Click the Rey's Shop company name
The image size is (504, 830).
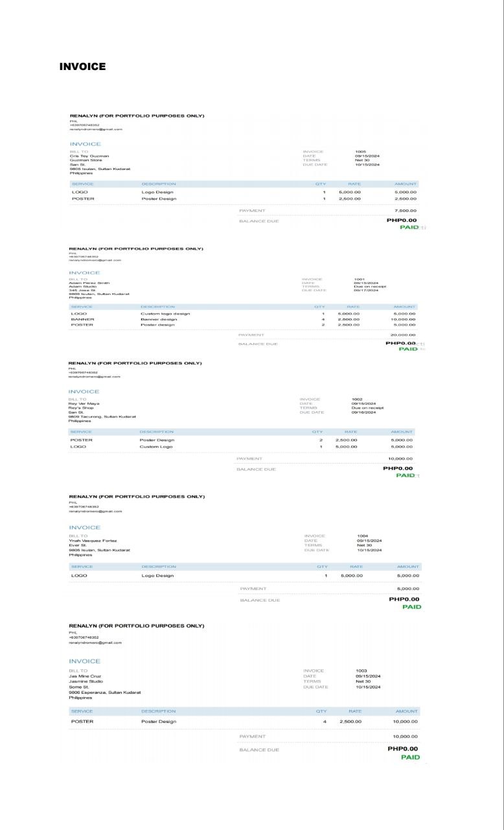81,408
